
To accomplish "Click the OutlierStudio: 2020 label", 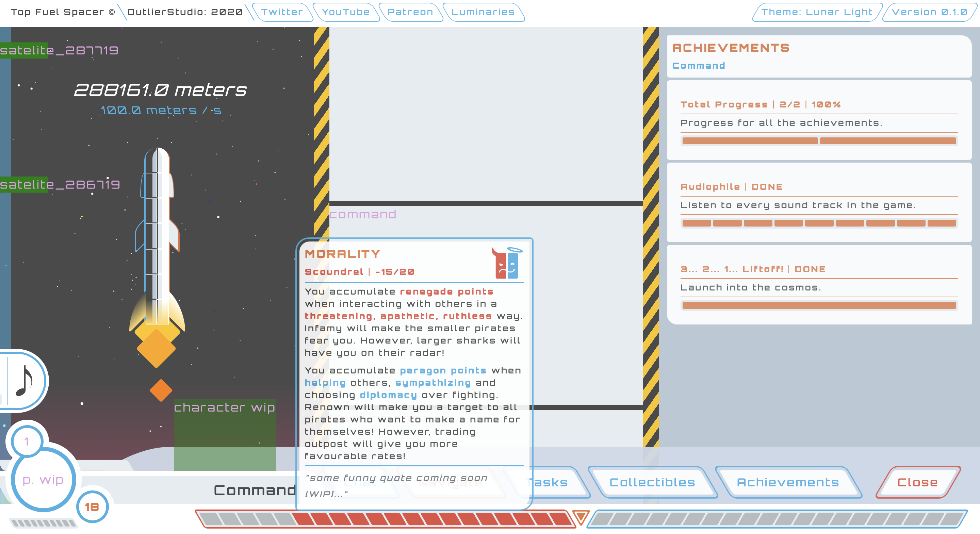I will pyautogui.click(x=185, y=12).
